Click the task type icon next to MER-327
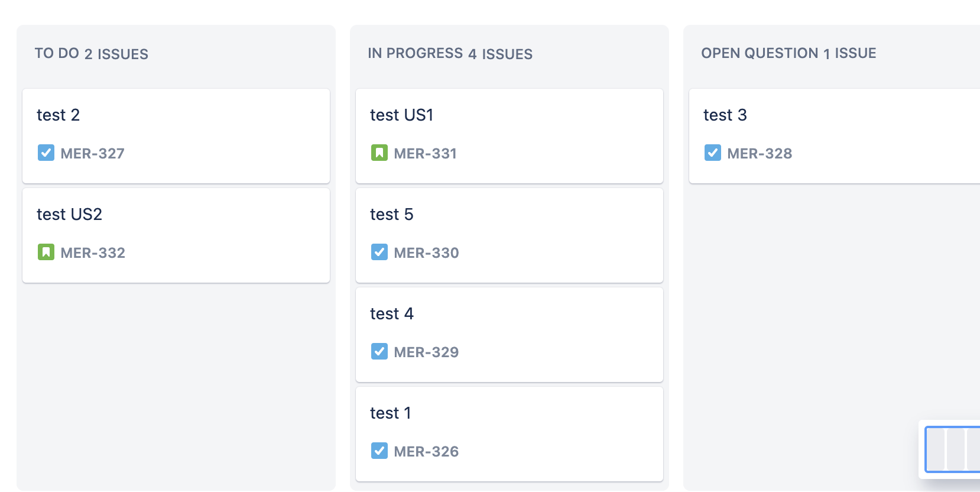 [46, 153]
